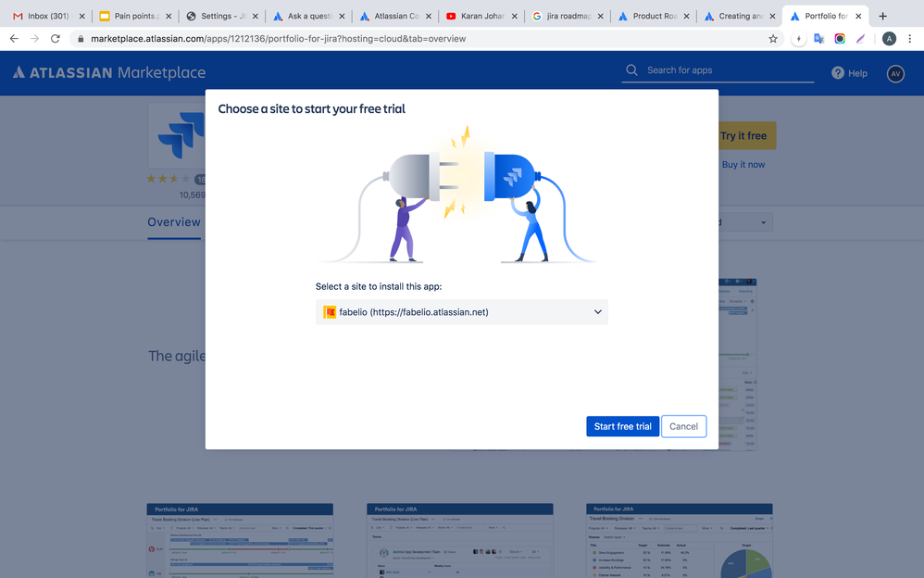Click the YouTube favicon on Karan Johar tab
The image size is (924, 578).
[x=451, y=16]
